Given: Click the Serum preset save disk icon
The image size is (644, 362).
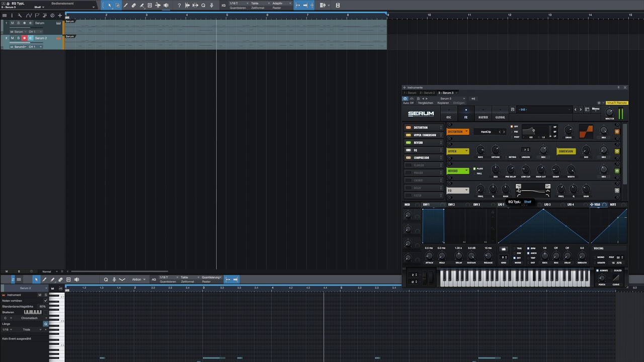Looking at the screenshot, I should pyautogui.click(x=513, y=110).
